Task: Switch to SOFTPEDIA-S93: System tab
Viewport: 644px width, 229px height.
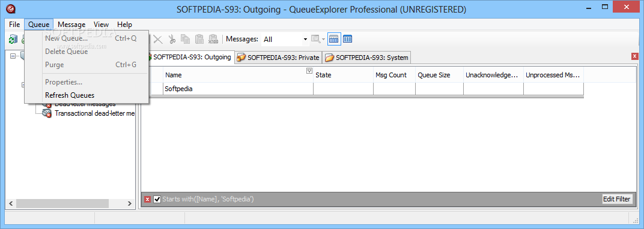Action: [x=367, y=58]
